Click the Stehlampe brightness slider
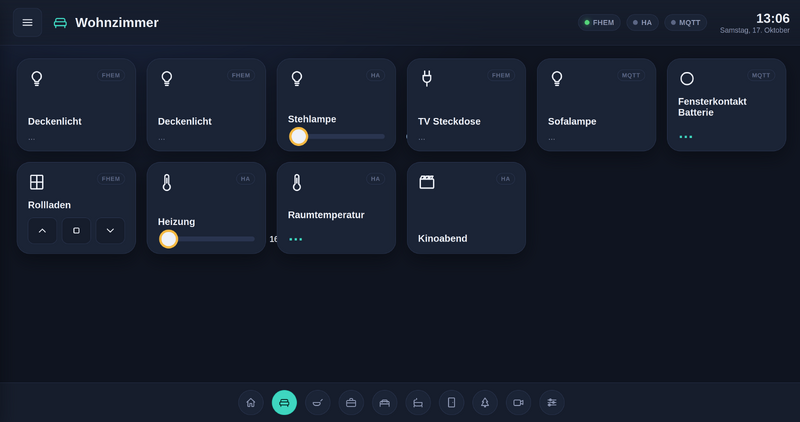Viewport: 800px width, 422px height. point(337,137)
